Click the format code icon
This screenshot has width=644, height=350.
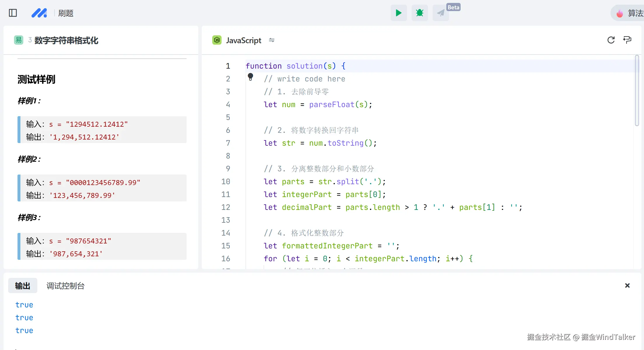627,40
